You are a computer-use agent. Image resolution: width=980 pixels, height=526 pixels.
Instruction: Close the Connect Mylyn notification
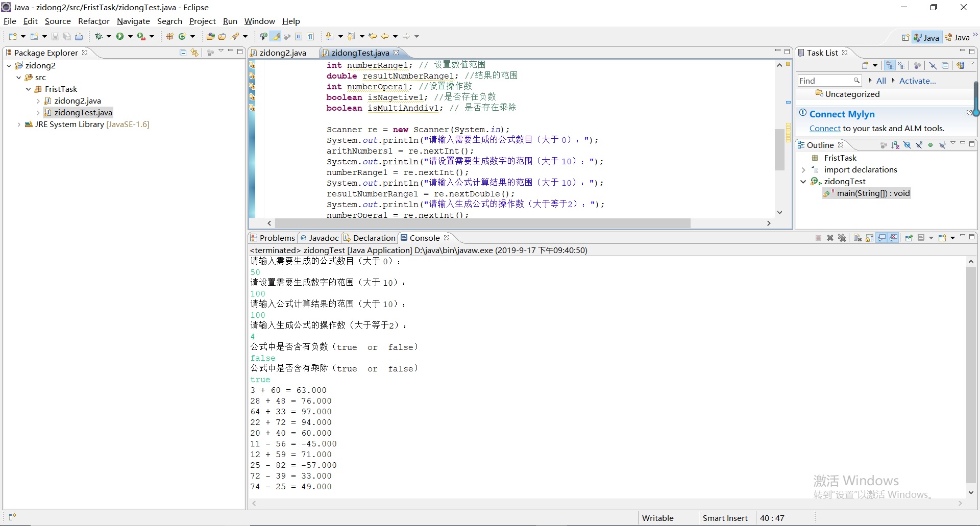pos(969,113)
